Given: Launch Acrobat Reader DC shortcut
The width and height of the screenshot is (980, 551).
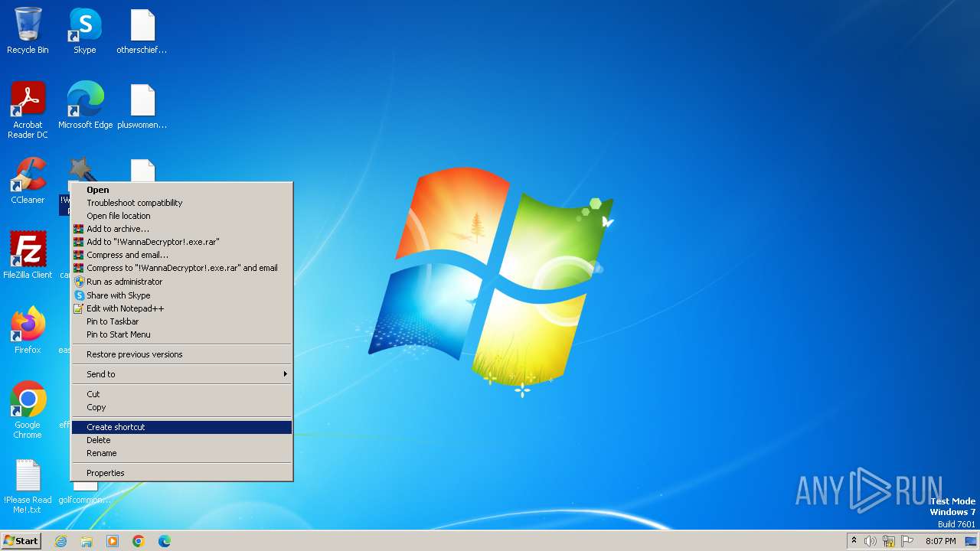Looking at the screenshot, I should tap(28, 111).
